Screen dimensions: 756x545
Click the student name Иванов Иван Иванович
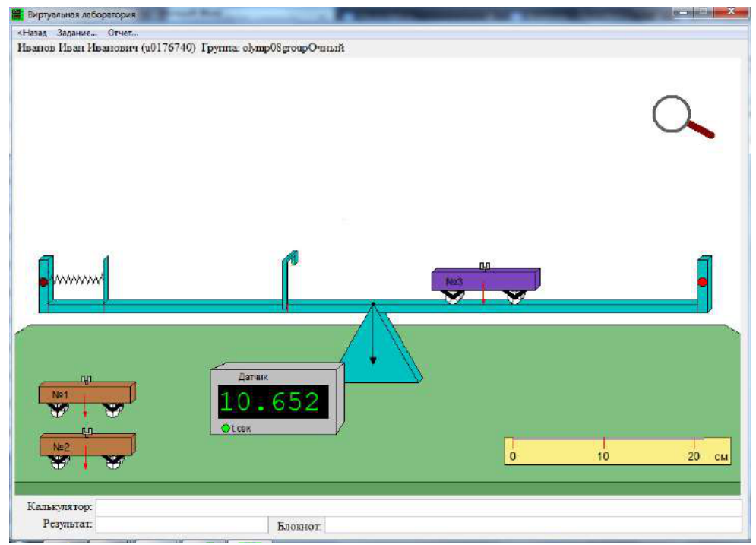pyautogui.click(x=77, y=48)
